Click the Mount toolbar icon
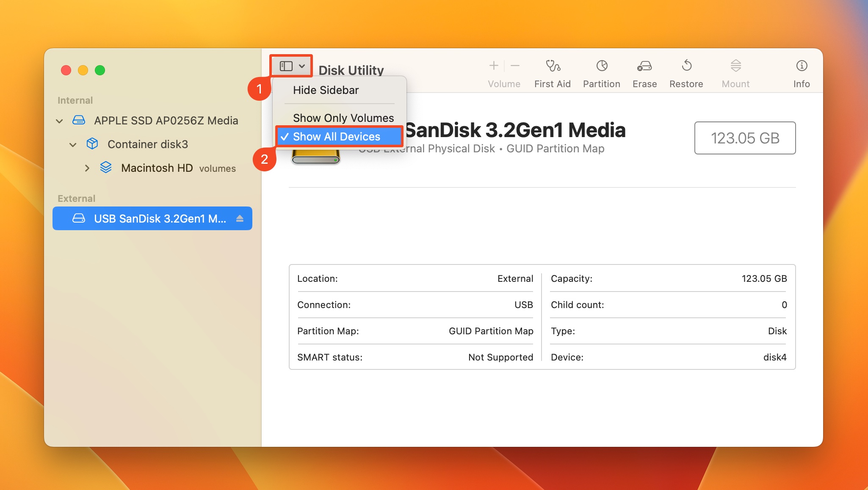868x490 pixels. 735,66
